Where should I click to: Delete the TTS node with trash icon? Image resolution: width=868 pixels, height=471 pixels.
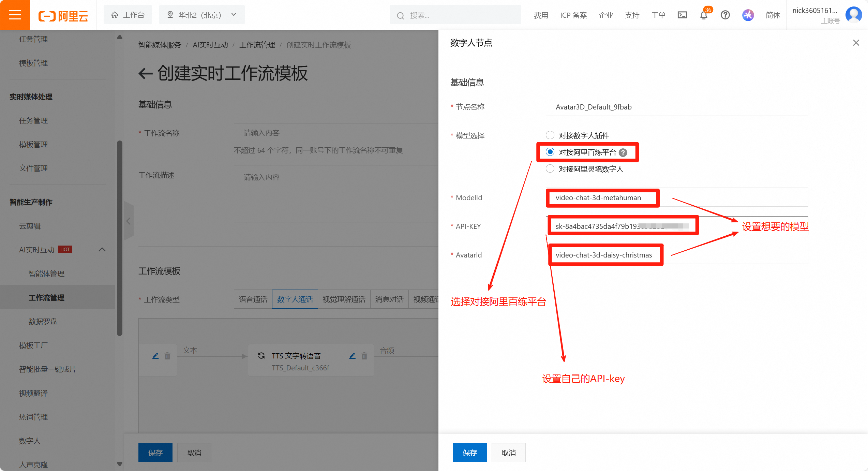[364, 356]
